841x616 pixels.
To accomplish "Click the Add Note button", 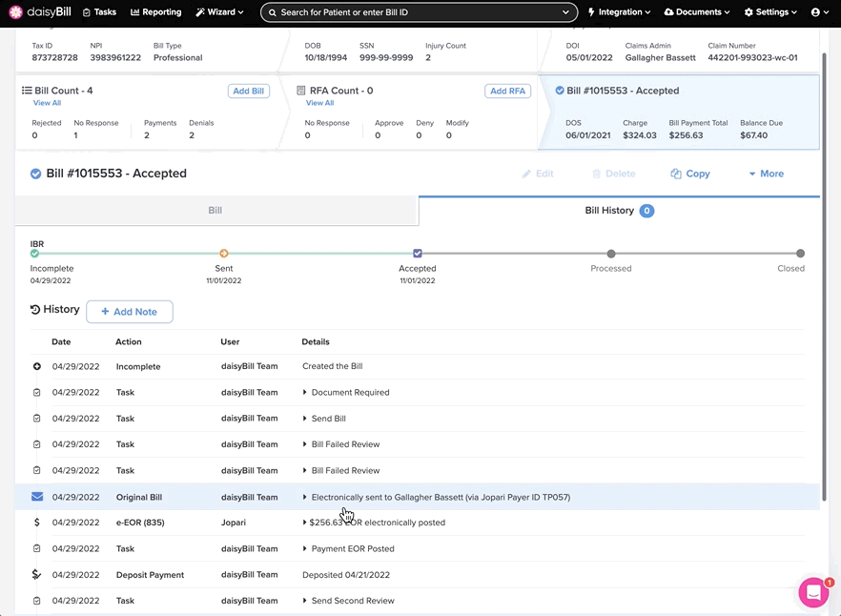I will tap(130, 312).
